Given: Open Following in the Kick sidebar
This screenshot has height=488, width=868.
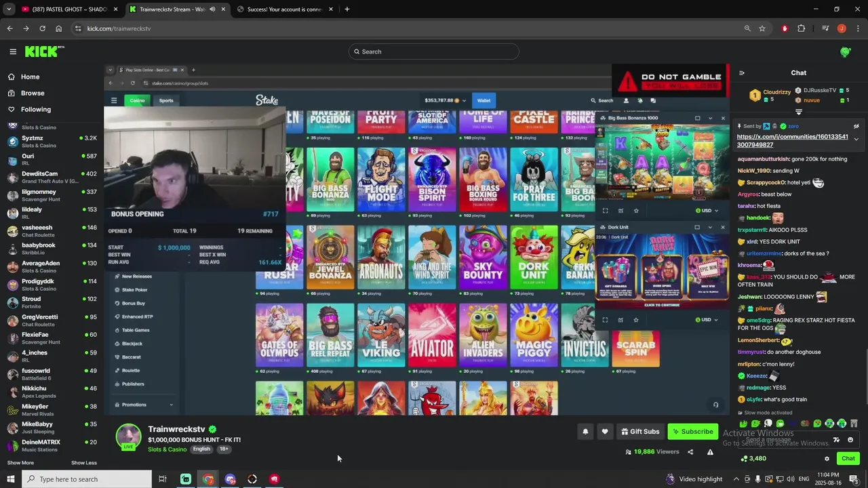Looking at the screenshot, I should click(35, 109).
